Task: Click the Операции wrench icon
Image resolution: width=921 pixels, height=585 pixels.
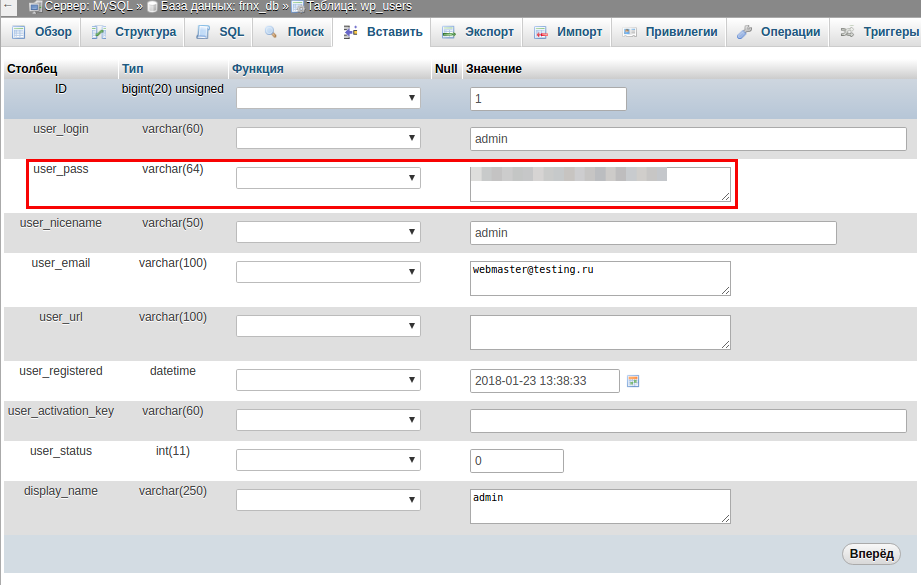Action: tap(745, 32)
